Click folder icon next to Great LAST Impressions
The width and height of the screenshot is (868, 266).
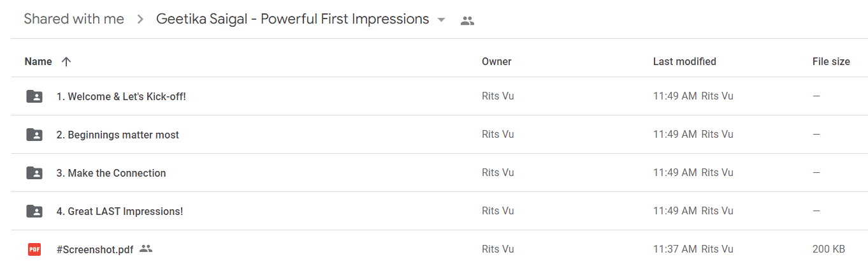coord(34,211)
